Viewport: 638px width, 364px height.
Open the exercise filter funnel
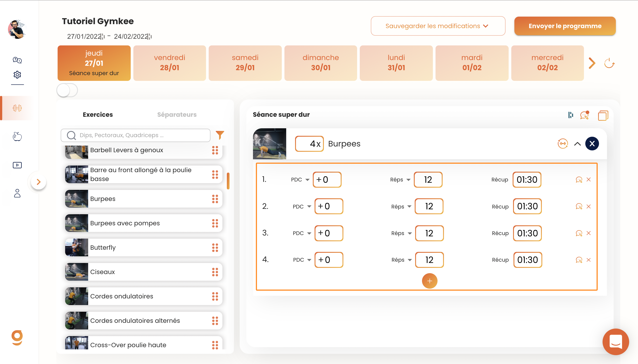pyautogui.click(x=220, y=135)
